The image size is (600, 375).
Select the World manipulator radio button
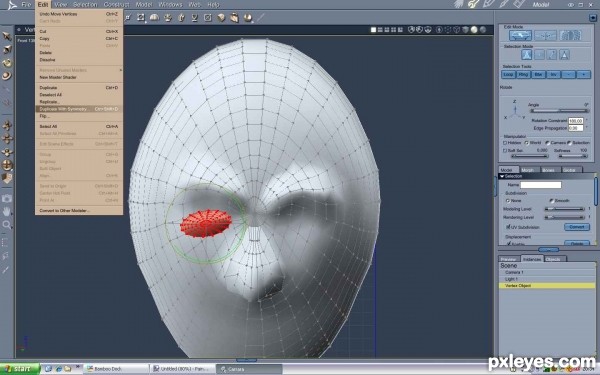click(527, 143)
